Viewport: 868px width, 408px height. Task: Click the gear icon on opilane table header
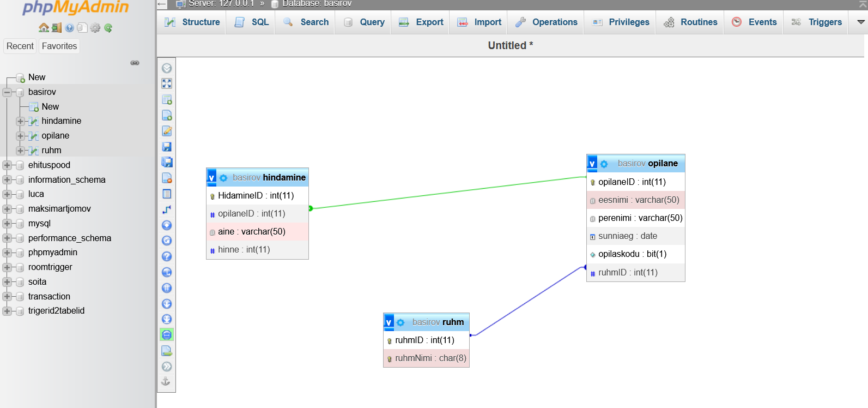click(604, 164)
